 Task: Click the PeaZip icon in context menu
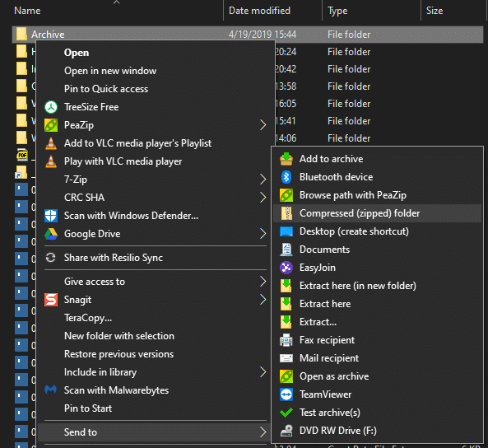pyautogui.click(x=51, y=125)
